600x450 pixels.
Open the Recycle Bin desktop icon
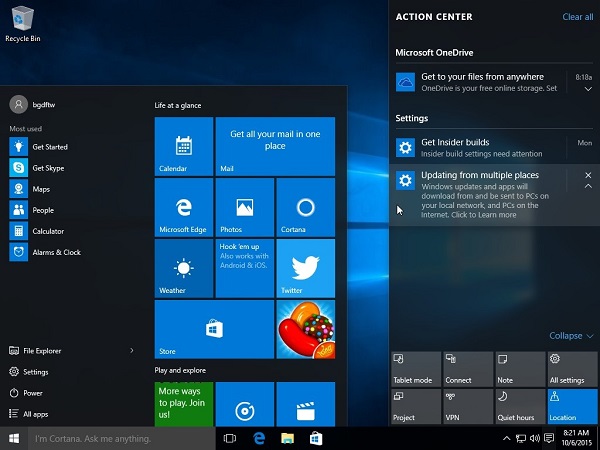23,24
